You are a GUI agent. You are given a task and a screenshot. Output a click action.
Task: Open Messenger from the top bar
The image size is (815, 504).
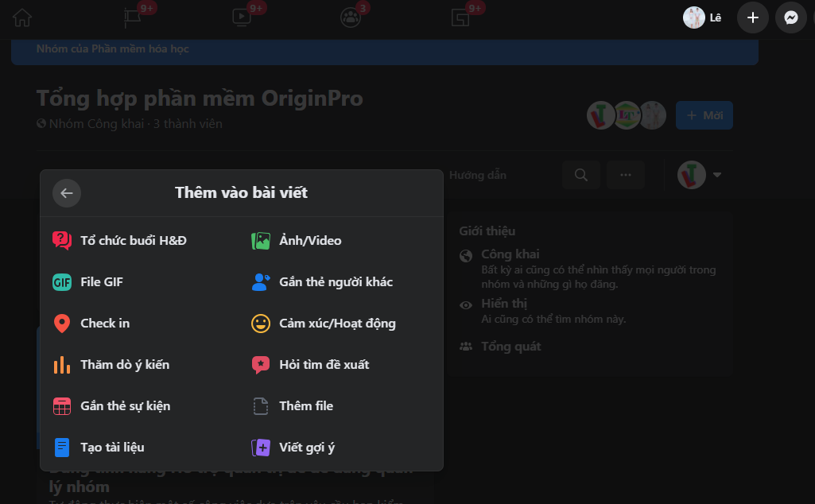tap(791, 17)
